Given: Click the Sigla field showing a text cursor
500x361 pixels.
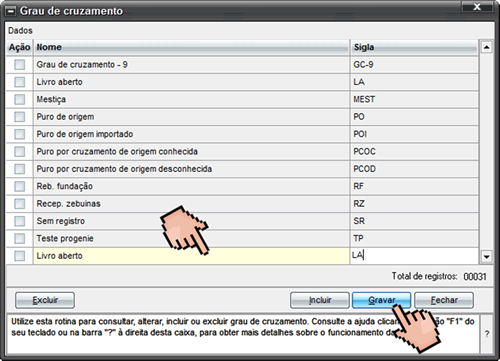Looking at the screenshot, I should (414, 256).
